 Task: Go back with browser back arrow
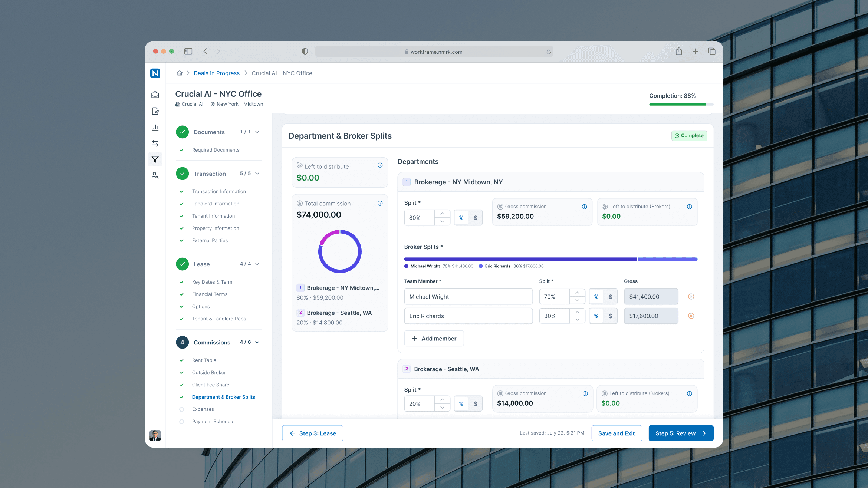point(205,51)
